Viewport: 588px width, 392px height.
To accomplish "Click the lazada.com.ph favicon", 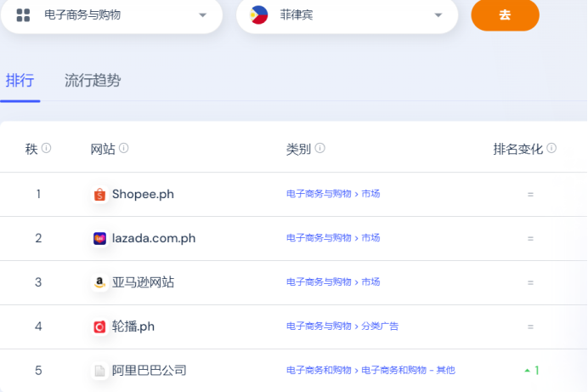I will point(99,238).
